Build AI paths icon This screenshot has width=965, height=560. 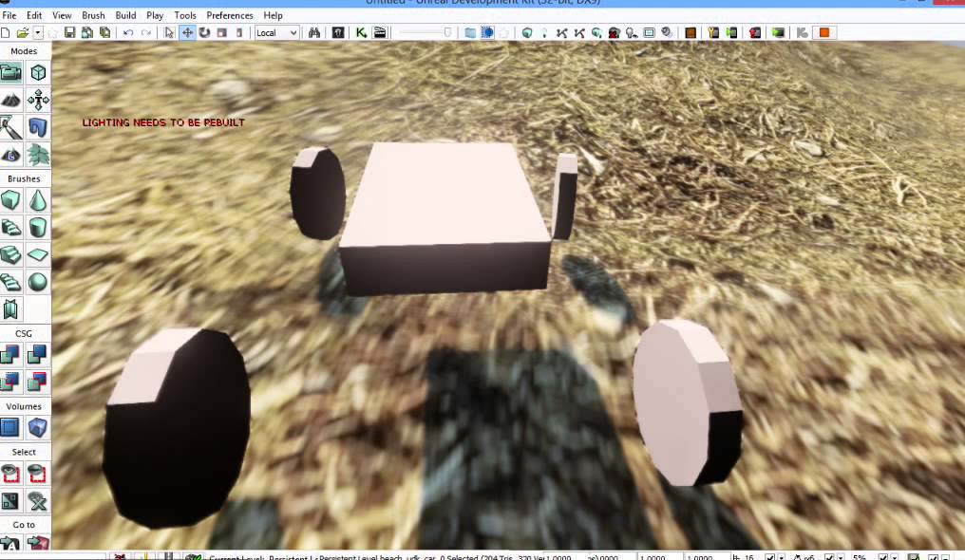(562, 32)
